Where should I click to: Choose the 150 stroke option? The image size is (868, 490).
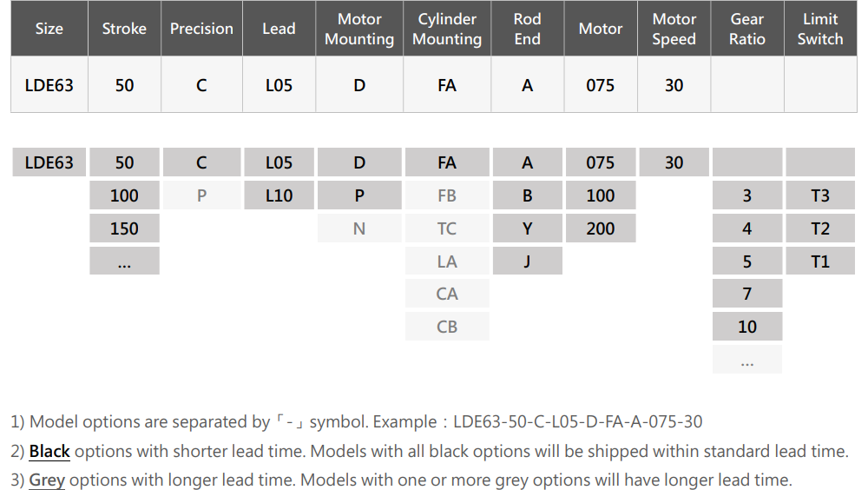tap(124, 228)
